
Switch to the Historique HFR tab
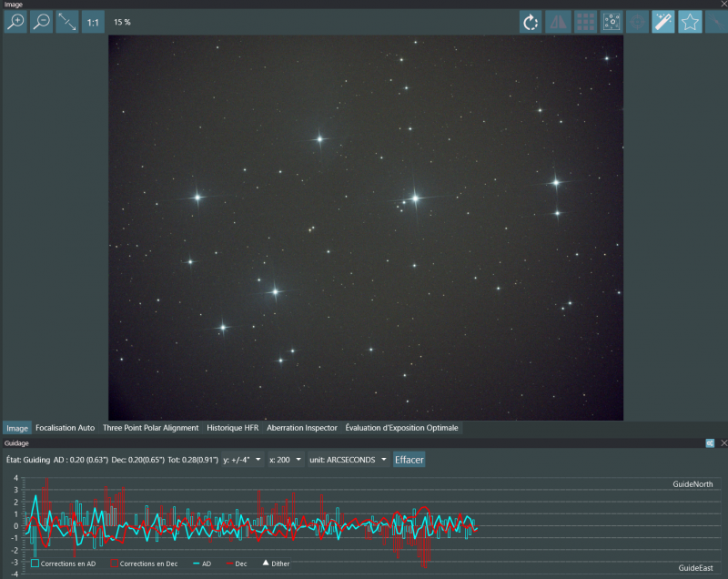[233, 428]
